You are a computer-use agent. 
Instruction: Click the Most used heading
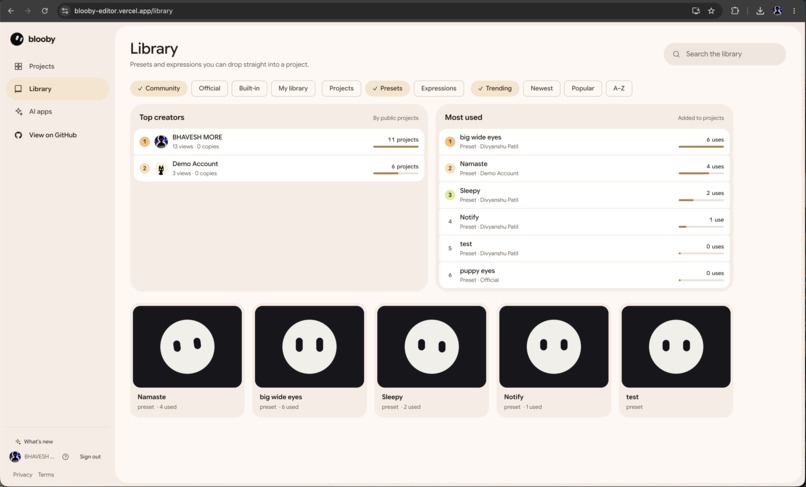[x=463, y=117]
